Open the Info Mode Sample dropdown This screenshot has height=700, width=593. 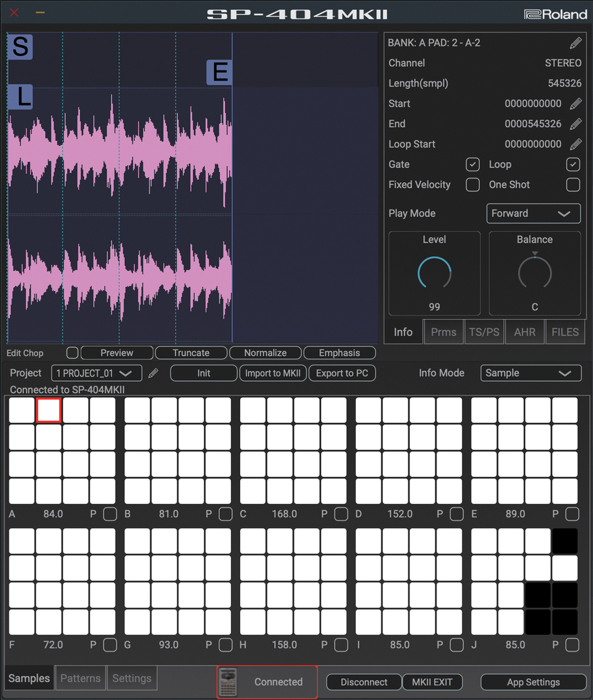pyautogui.click(x=531, y=373)
